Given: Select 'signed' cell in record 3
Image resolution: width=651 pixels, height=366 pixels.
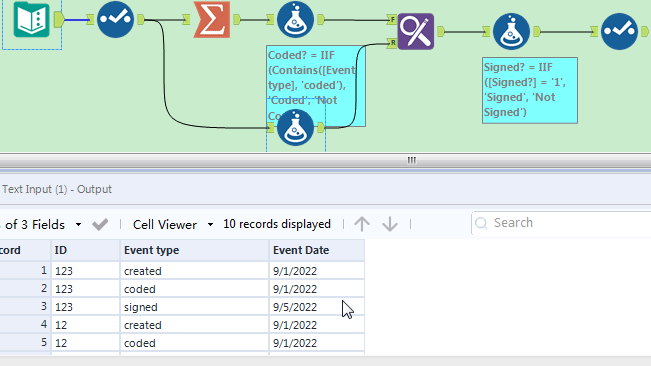Looking at the screenshot, I should (x=194, y=307).
